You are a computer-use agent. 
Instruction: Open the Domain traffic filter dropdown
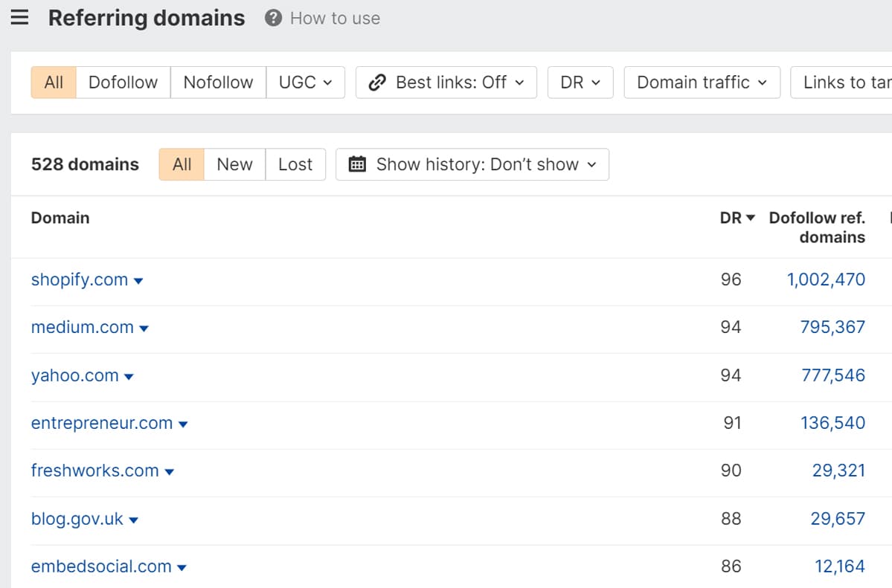[x=700, y=83]
